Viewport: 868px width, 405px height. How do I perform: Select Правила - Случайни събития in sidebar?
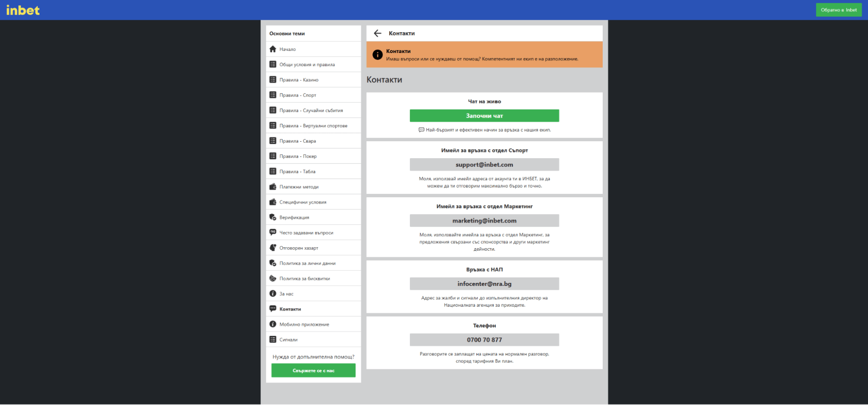pos(314,110)
